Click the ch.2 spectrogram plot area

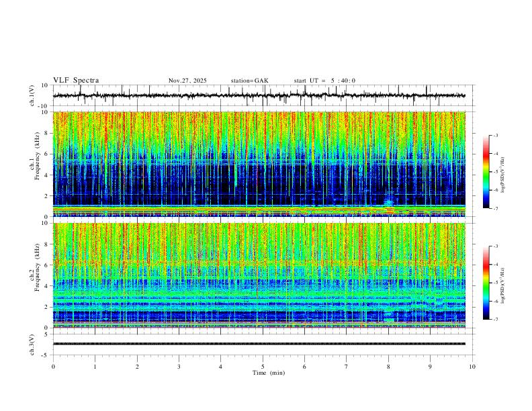[259, 275]
